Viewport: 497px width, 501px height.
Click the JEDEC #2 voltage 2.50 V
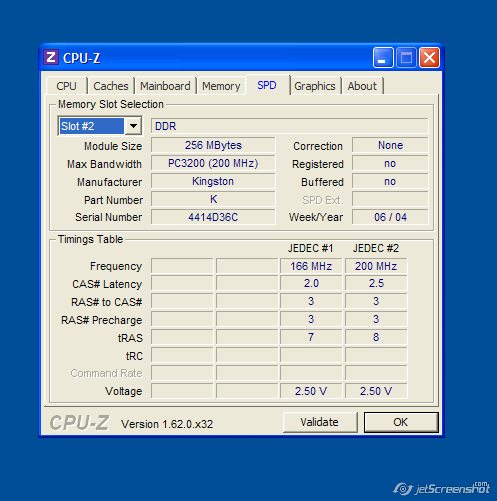[376, 391]
